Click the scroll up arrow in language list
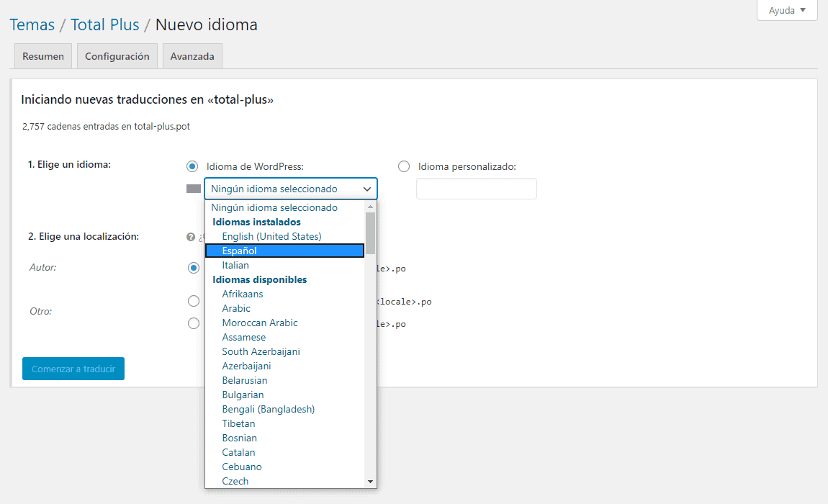This screenshot has width=828, height=504. tap(370, 207)
